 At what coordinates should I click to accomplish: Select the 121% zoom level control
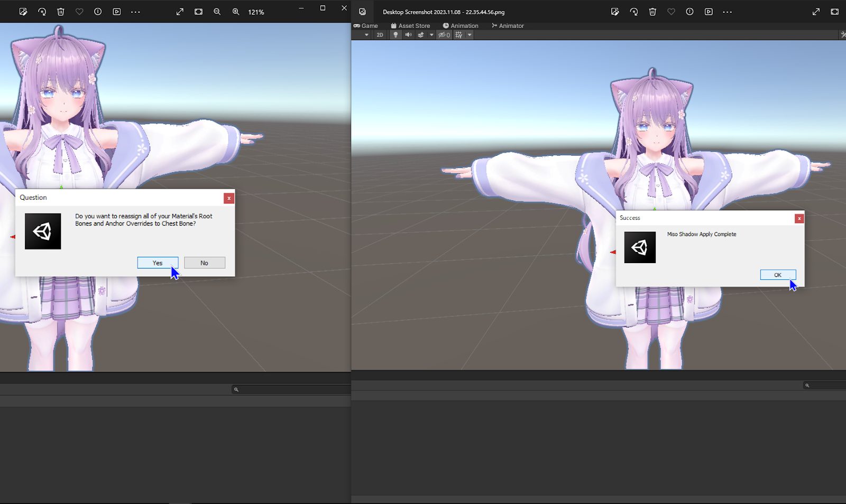256,12
